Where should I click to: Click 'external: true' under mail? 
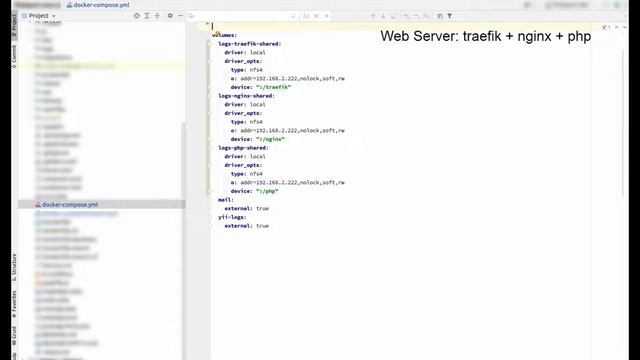click(247, 209)
